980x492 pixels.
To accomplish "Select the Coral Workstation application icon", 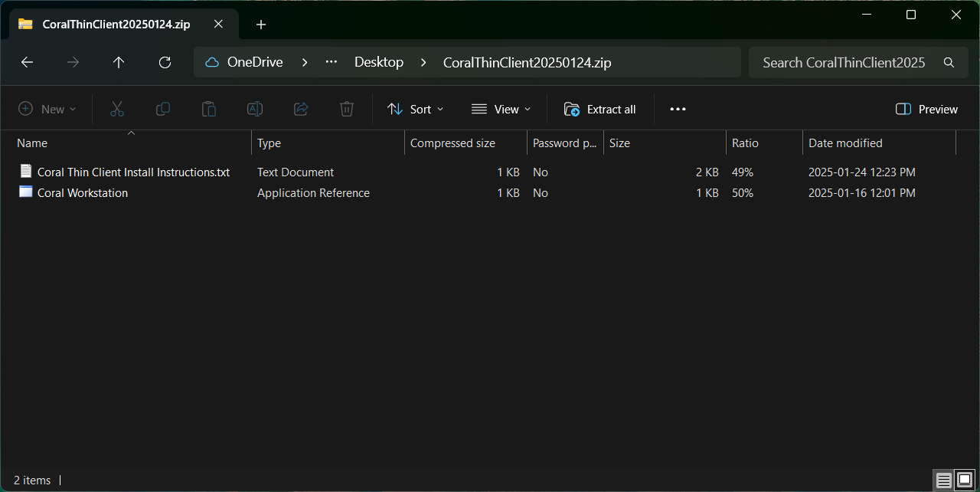I will click(x=27, y=192).
